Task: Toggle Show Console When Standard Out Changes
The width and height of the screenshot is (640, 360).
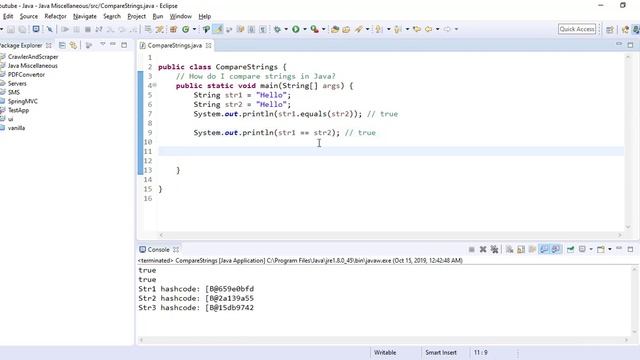Action: tap(544, 249)
